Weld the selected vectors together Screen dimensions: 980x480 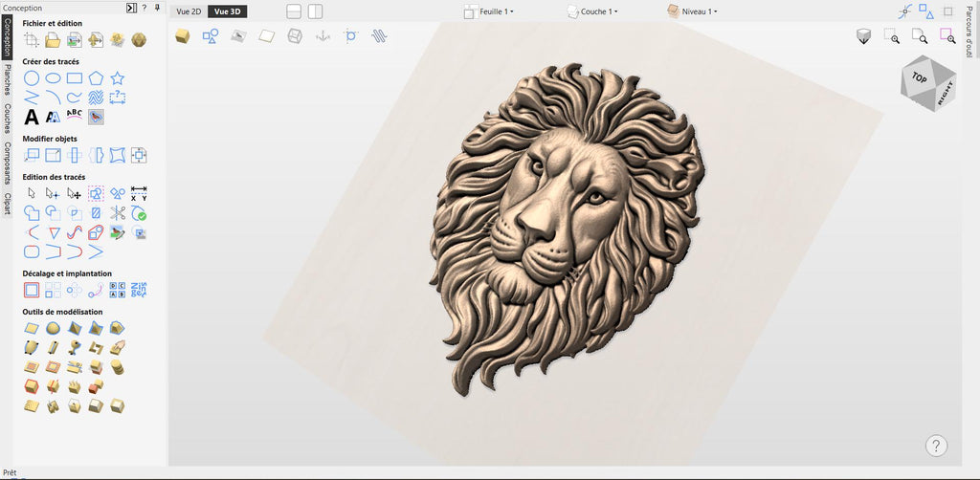pos(32,213)
